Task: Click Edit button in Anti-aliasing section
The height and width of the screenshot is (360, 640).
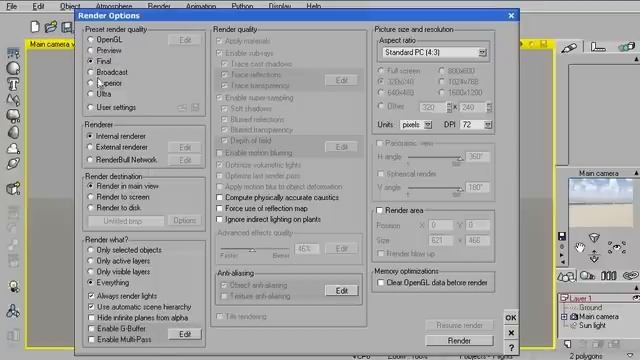Action: (342, 291)
